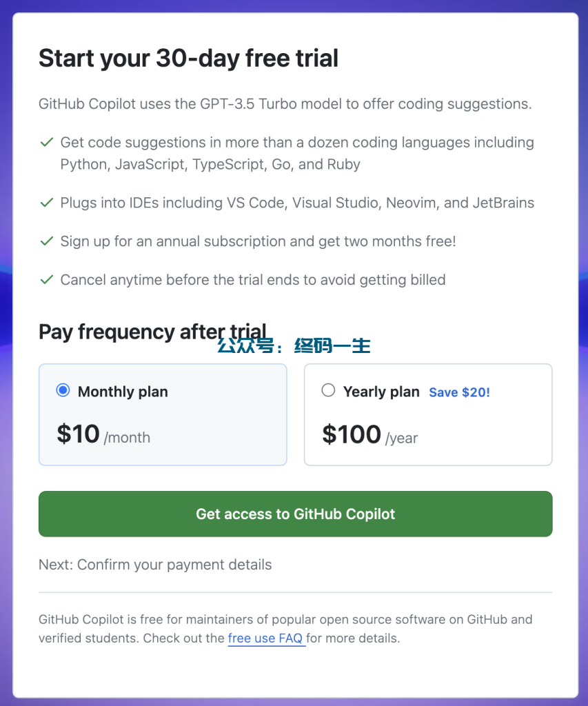This screenshot has height=706, width=588.
Task: Select the Monthly plan radio button
Action: [63, 390]
